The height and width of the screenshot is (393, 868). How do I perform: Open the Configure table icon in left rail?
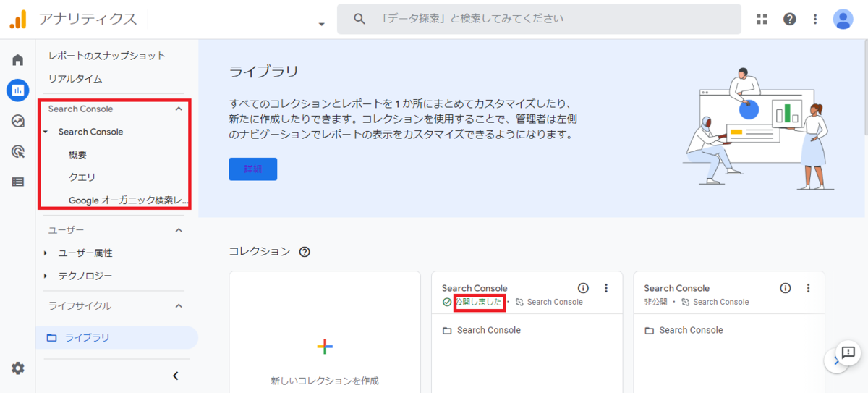(x=18, y=182)
